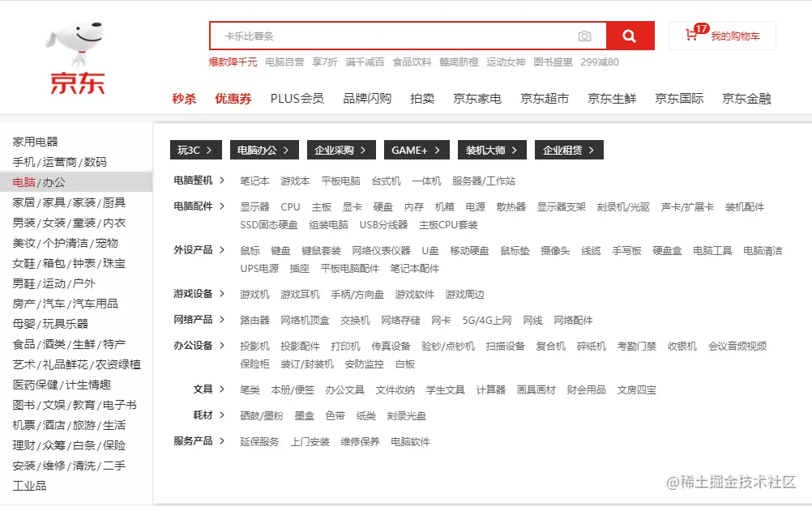The width and height of the screenshot is (812, 506).
Task: Go to PLUS会员
Action: tap(297, 98)
